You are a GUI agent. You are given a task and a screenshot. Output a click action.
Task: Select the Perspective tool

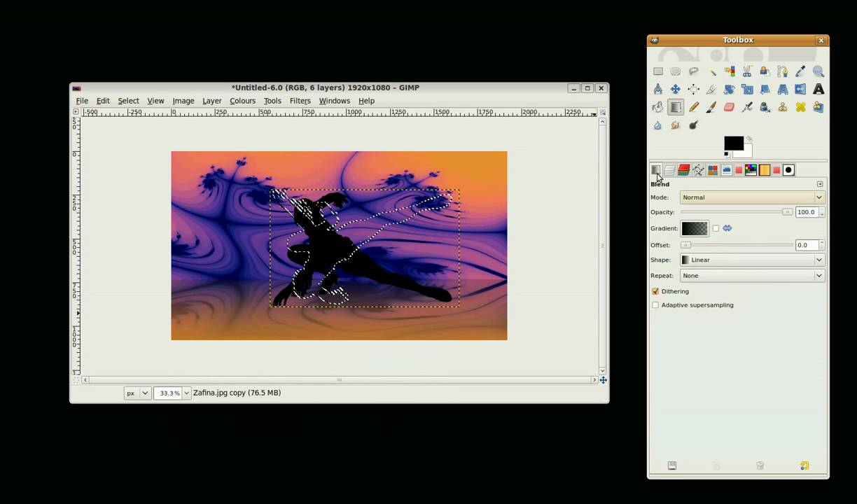783,90
